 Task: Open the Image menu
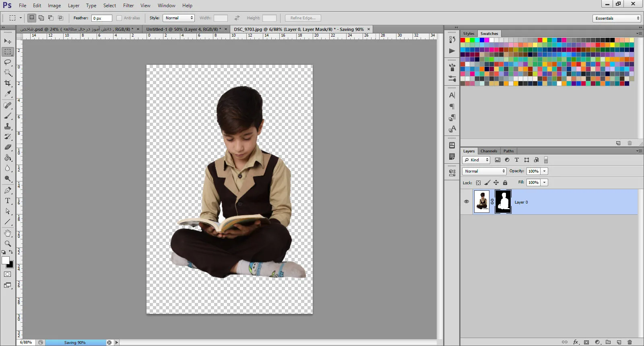click(54, 6)
